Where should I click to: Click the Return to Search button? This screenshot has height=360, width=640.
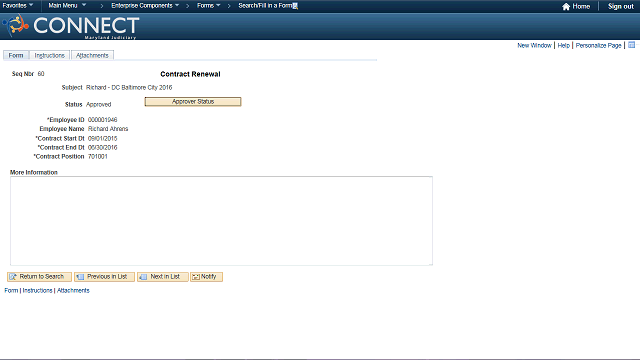39,277
